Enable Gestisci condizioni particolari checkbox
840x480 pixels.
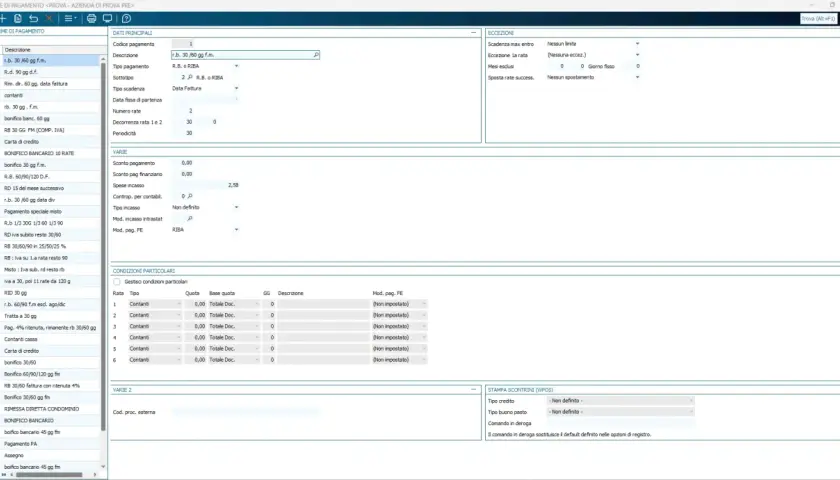117,282
